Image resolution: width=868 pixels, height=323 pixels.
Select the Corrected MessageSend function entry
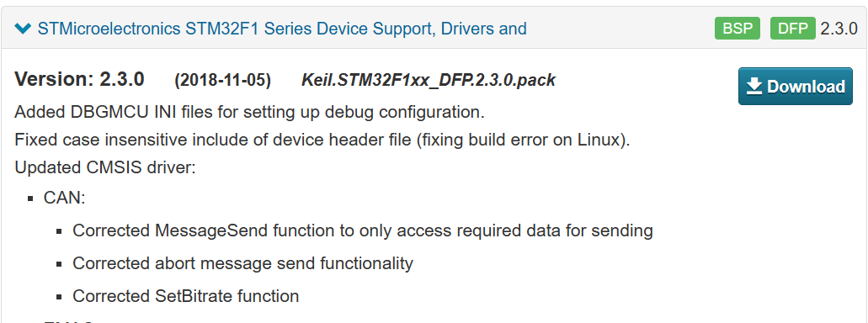(x=363, y=230)
